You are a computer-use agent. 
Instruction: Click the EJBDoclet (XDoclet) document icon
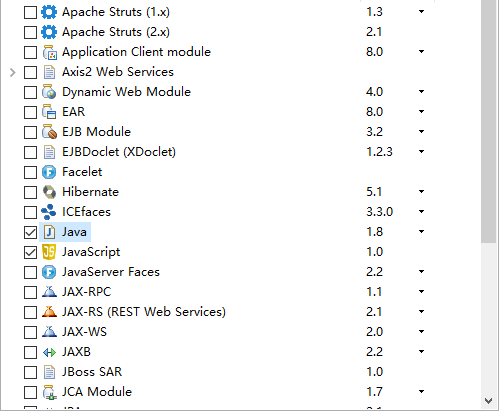(49, 152)
